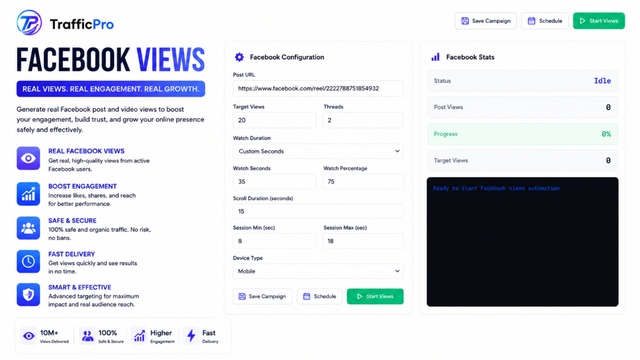
Task: Click the Status Idle row
Action: tap(522, 81)
